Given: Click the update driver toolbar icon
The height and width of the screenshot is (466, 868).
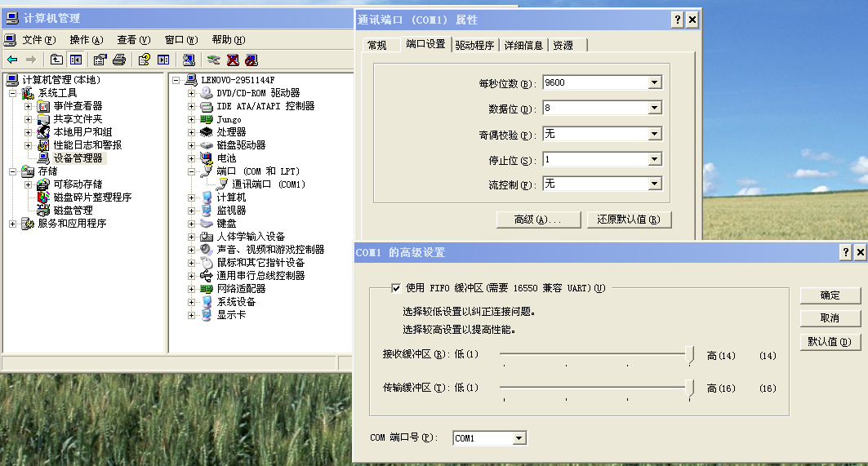Looking at the screenshot, I should point(214,60).
